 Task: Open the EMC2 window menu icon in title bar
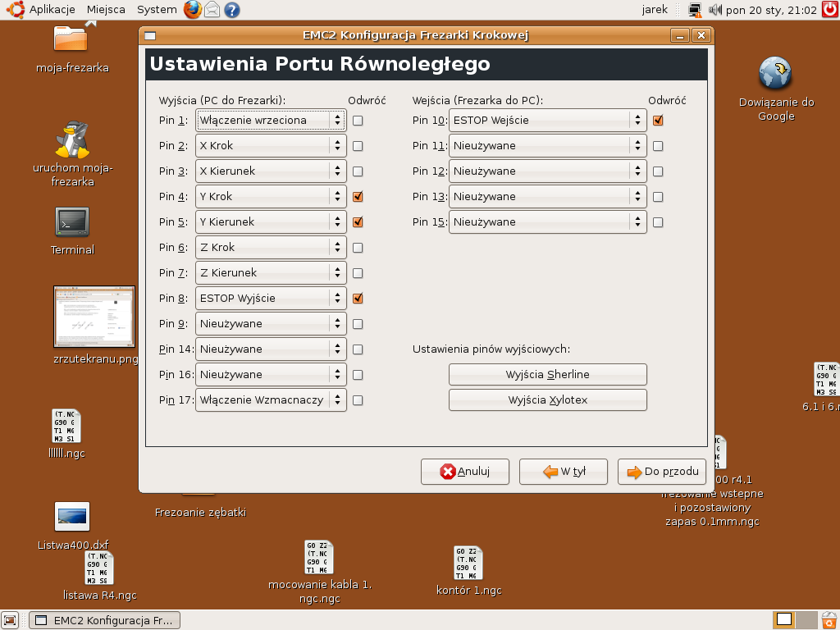click(x=150, y=36)
